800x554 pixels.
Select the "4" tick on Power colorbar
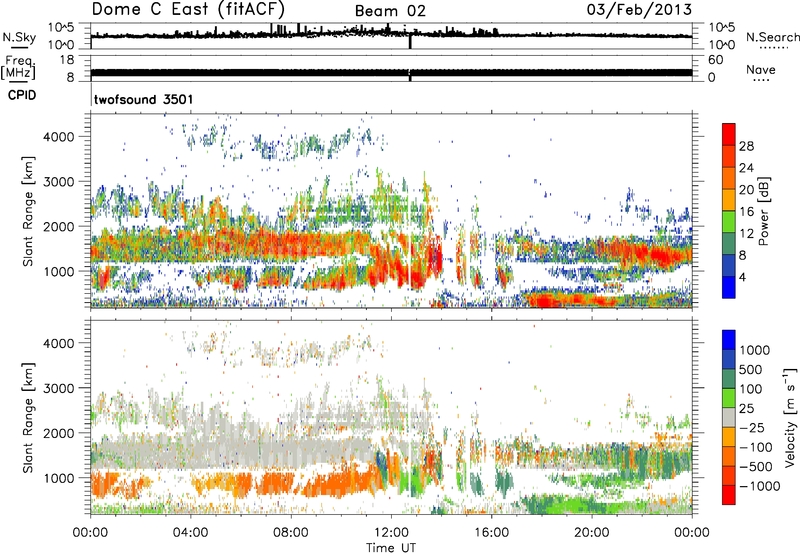(742, 278)
